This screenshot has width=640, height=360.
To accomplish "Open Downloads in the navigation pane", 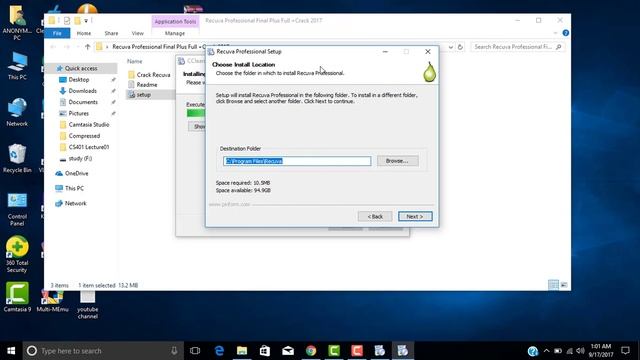I will point(82,91).
